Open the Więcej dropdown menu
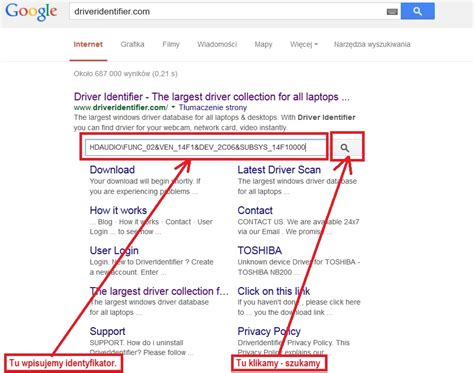Viewport: 474px width, 373px height. click(x=304, y=44)
